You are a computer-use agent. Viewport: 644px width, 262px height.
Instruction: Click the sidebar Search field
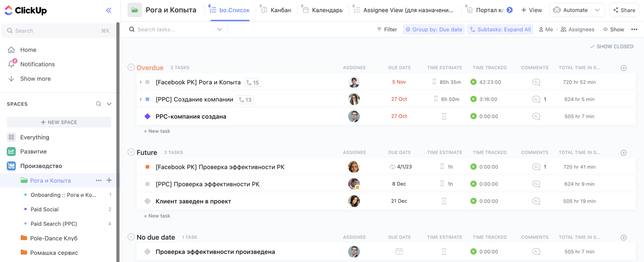59,31
